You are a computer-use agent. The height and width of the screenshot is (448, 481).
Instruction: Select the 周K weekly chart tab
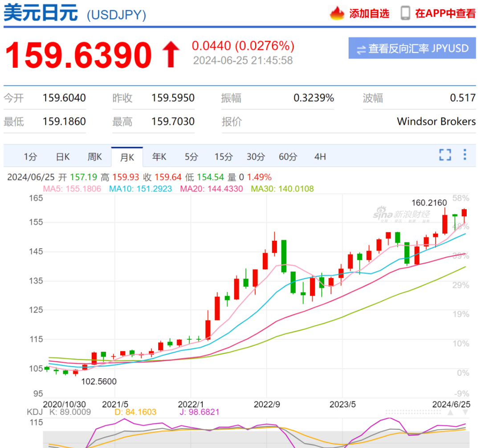[x=95, y=157]
